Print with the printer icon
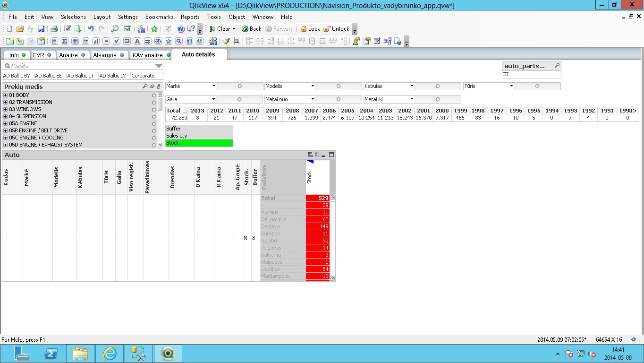Screen dimensions: 644x363 click(x=54, y=29)
